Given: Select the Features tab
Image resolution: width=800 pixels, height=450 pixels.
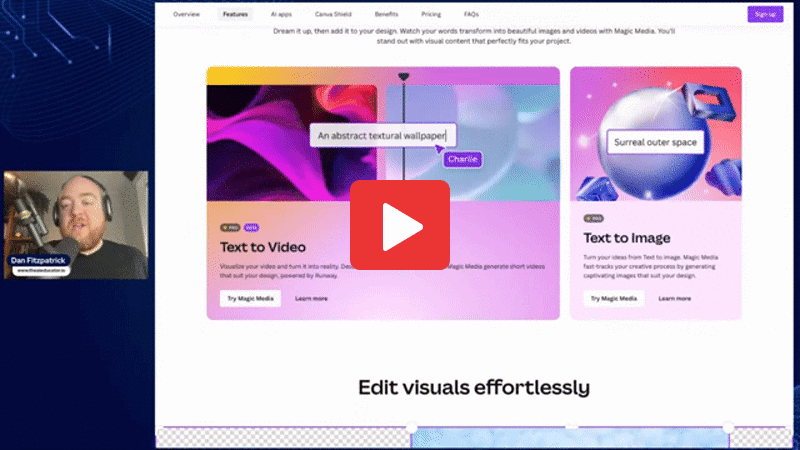Looking at the screenshot, I should click(x=235, y=14).
